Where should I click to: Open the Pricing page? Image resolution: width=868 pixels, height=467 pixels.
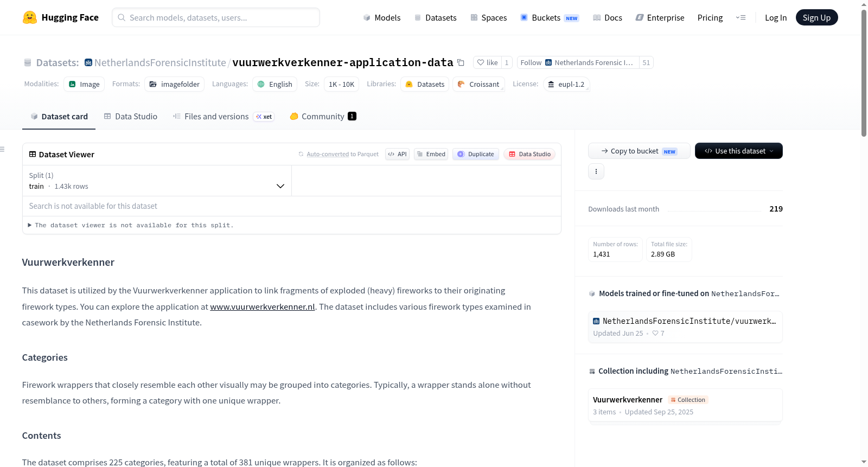tap(710, 17)
